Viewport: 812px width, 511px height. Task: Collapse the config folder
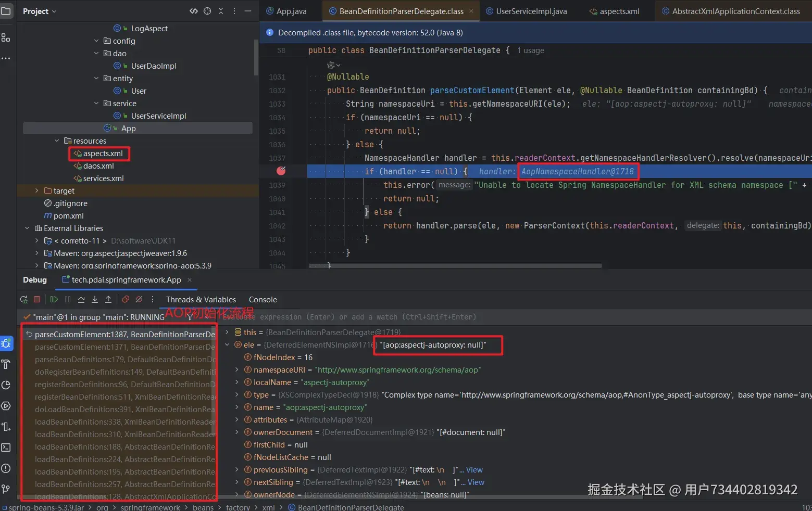[96, 41]
